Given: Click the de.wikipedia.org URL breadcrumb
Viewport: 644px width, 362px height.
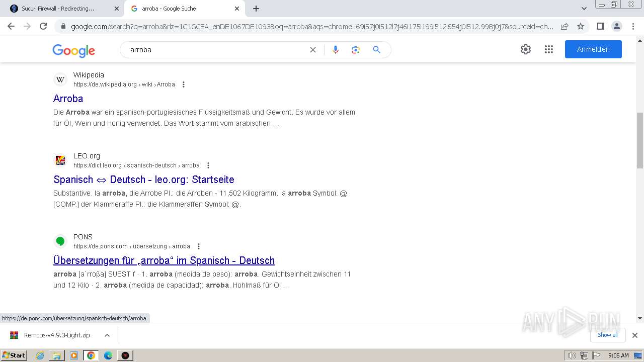Looking at the screenshot, I should [124, 84].
